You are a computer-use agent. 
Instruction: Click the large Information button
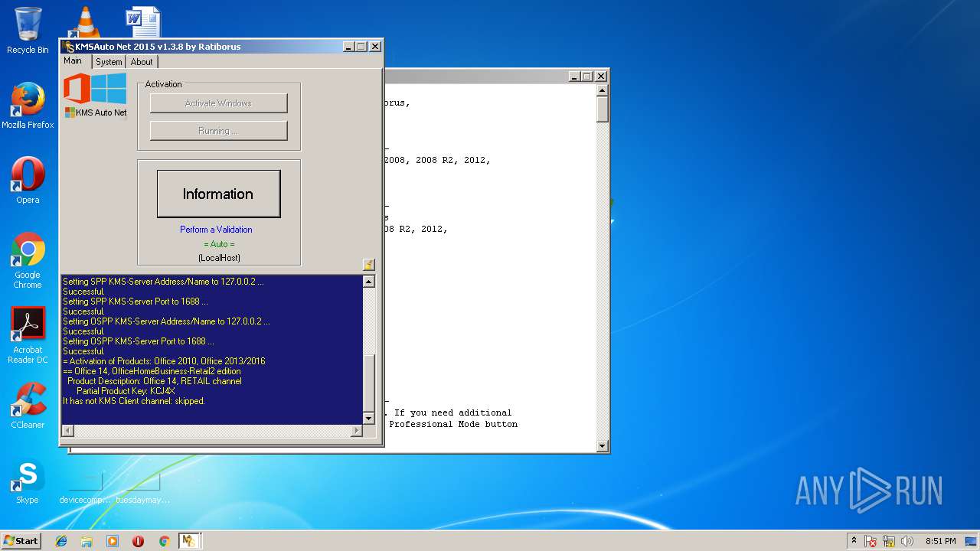tap(218, 194)
